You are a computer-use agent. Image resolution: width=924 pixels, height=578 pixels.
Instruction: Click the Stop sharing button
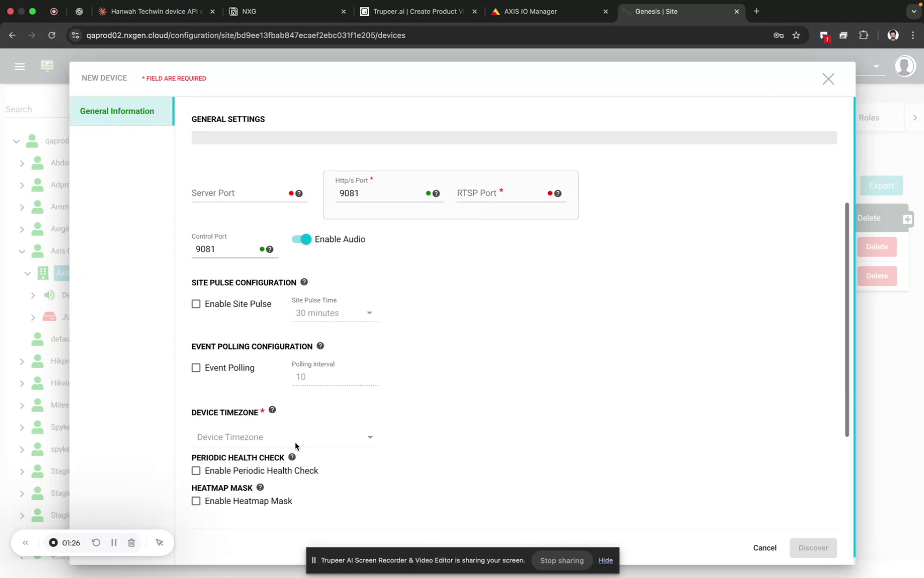click(561, 560)
